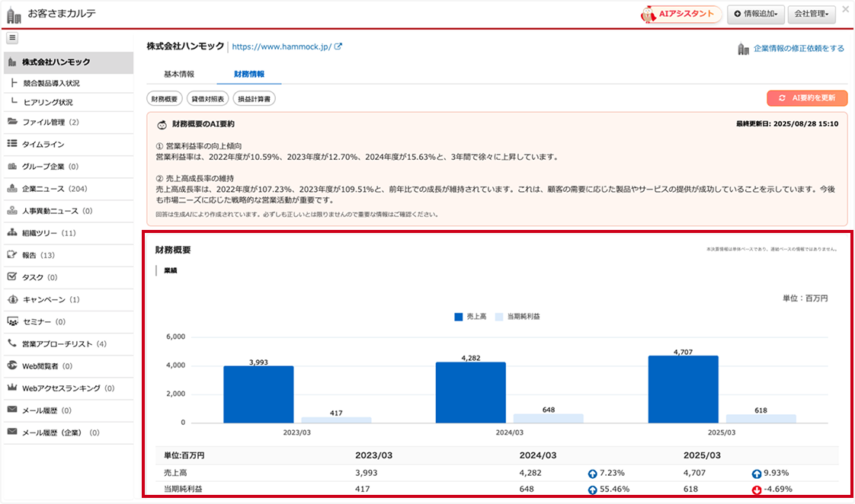Select the 財務情報 tab
This screenshot has height=504, width=855.
point(249,74)
